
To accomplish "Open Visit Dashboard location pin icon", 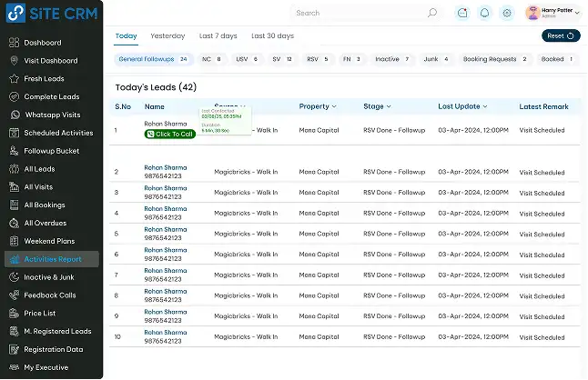I will (14, 61).
